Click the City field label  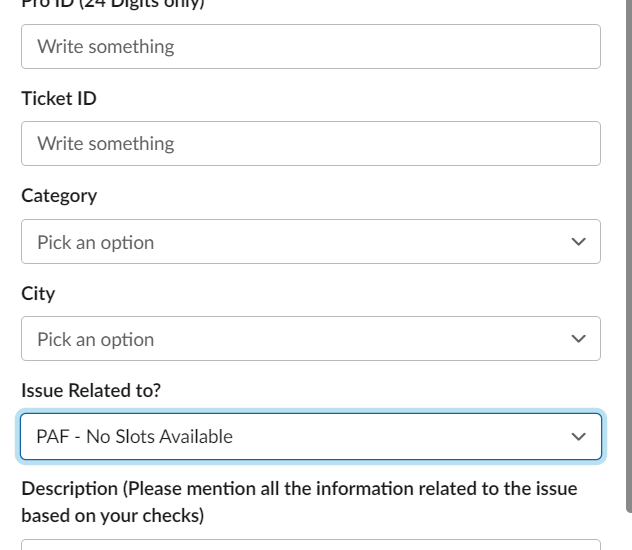tap(38, 294)
